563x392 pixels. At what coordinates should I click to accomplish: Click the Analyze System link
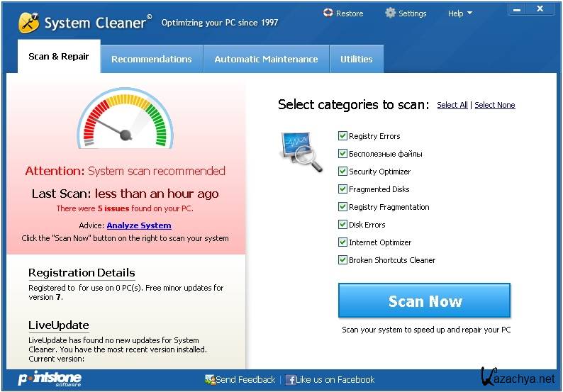coord(139,225)
